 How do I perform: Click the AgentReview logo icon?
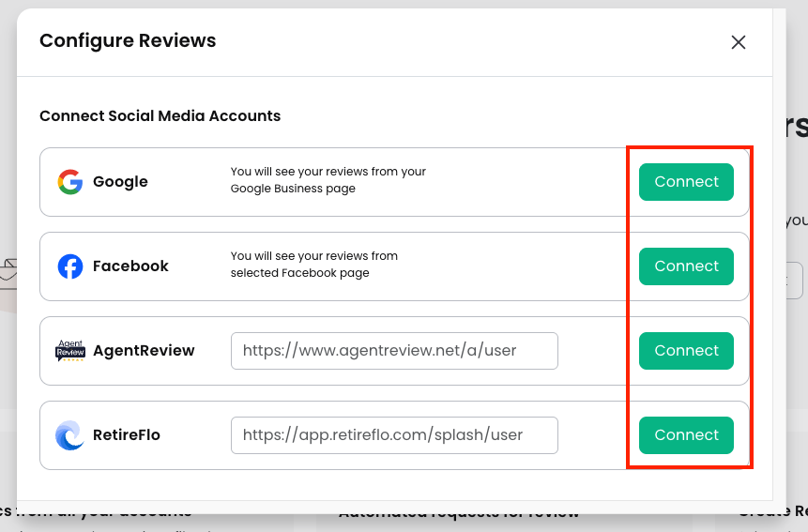pyautogui.click(x=70, y=351)
